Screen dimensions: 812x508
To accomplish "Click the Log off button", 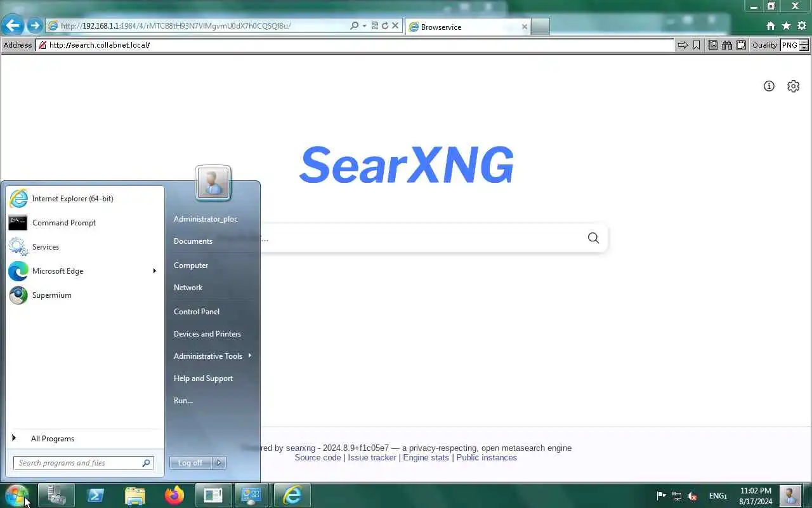I will 190,463.
